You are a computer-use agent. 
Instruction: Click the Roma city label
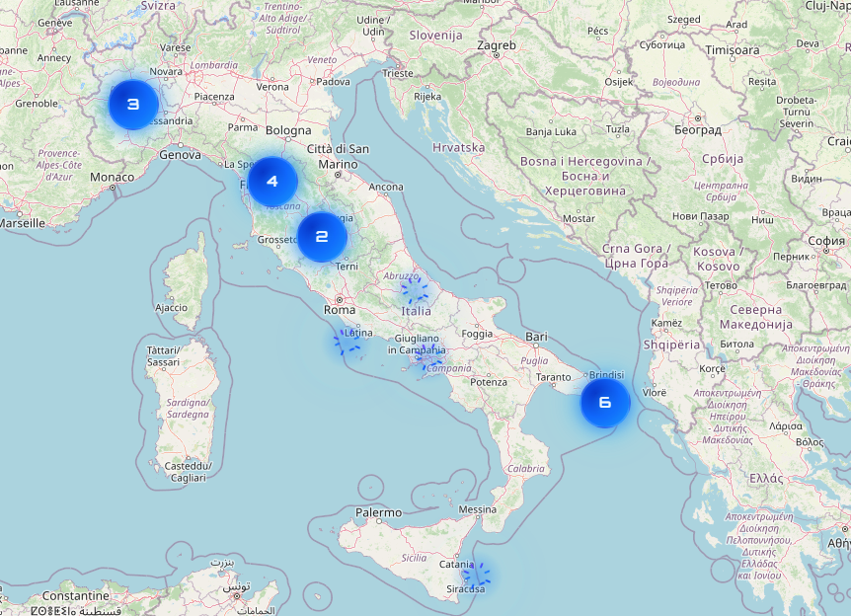[x=340, y=309]
